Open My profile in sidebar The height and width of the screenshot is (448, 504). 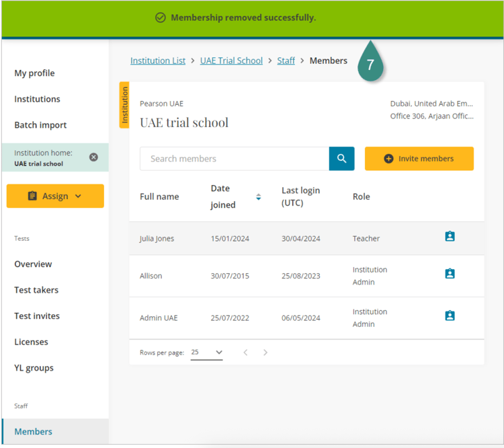34,73
